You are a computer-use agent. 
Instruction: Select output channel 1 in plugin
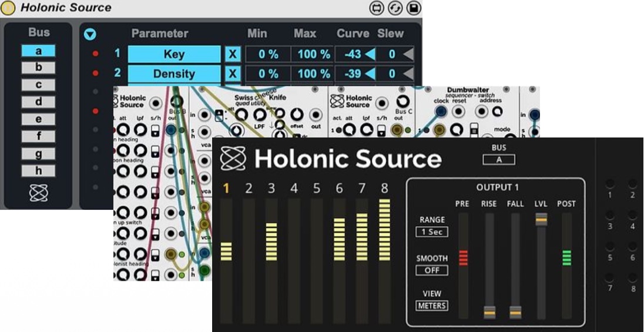tap(226, 189)
